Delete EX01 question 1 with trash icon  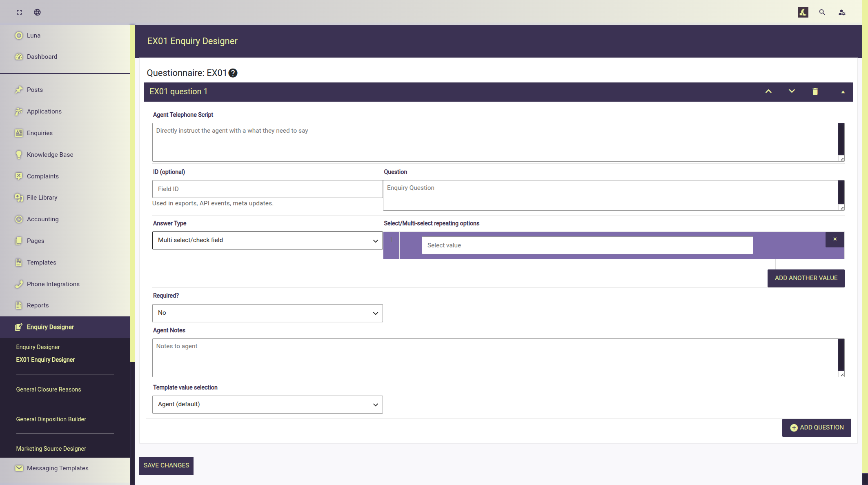tap(815, 91)
